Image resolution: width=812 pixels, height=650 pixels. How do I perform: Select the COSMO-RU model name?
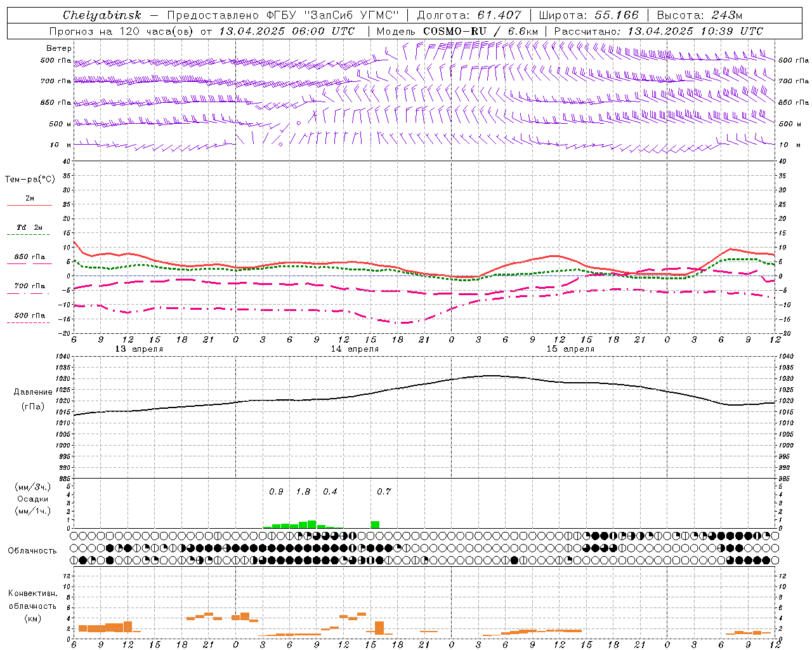[x=455, y=31]
